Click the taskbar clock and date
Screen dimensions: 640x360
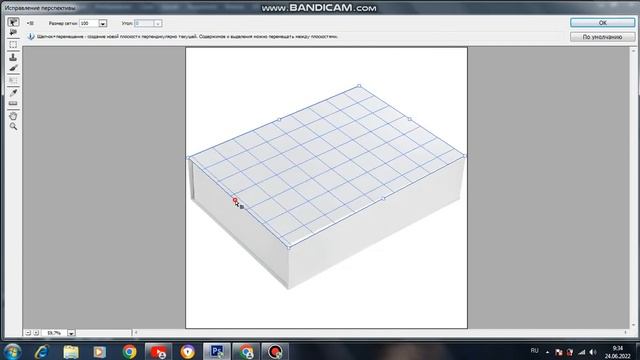(618, 352)
